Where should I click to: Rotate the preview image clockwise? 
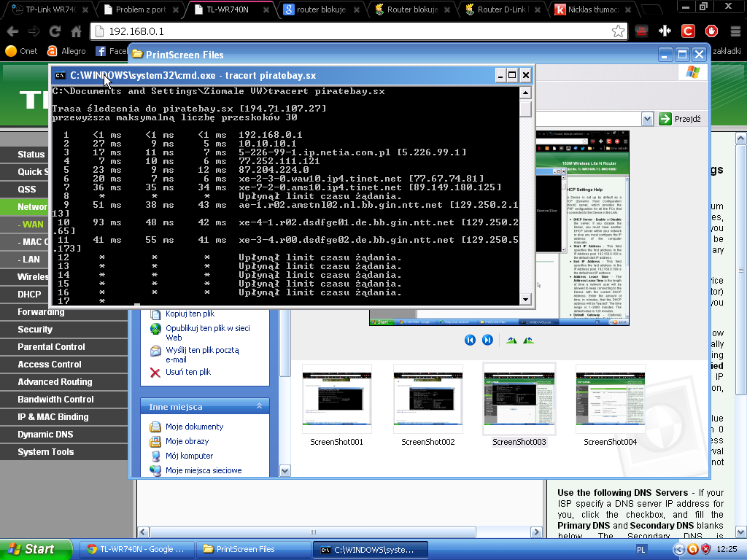click(x=511, y=340)
